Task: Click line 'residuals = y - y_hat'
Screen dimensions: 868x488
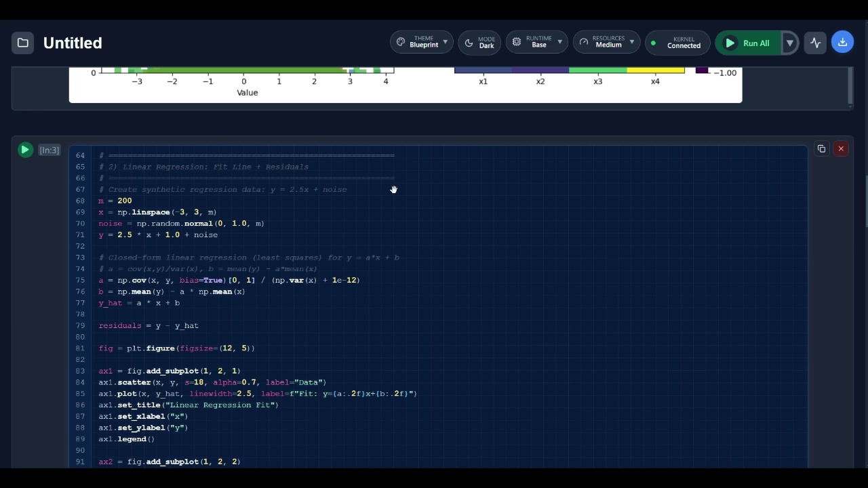Action: (149, 326)
